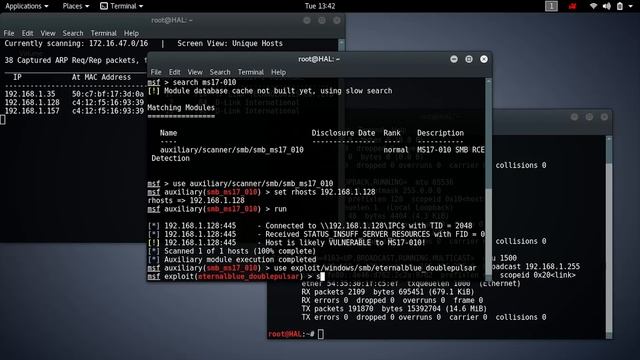The width and height of the screenshot is (640, 360).
Task: Click MAC 50:c7:bf:17:3d:0a in netdiscover
Action: (x=108, y=94)
